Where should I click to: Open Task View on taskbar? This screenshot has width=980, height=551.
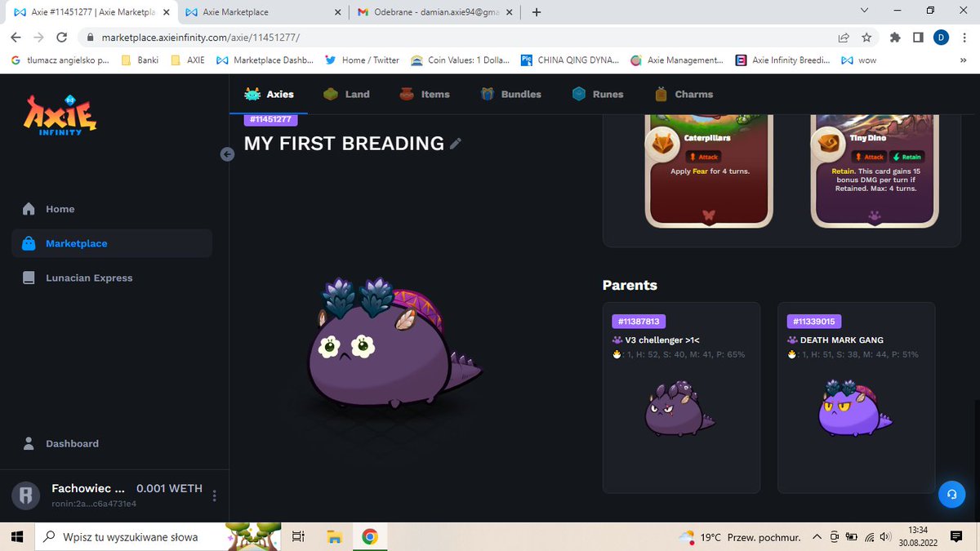point(298,537)
